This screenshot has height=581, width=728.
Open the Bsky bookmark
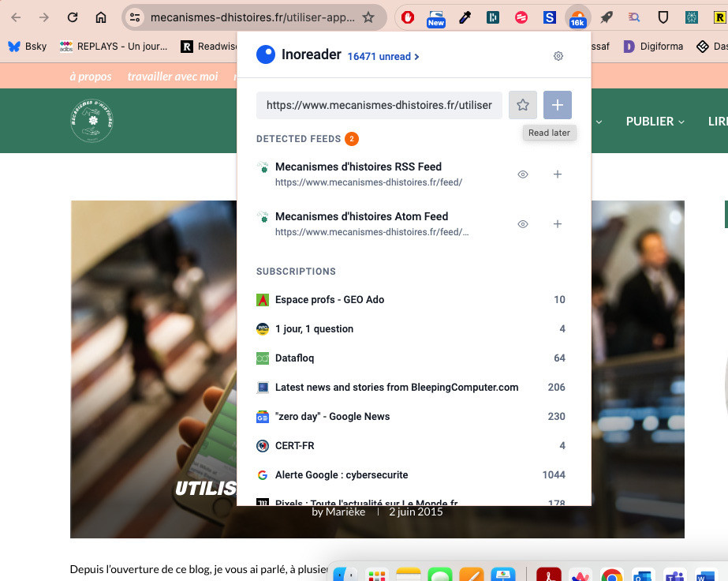(x=28, y=47)
